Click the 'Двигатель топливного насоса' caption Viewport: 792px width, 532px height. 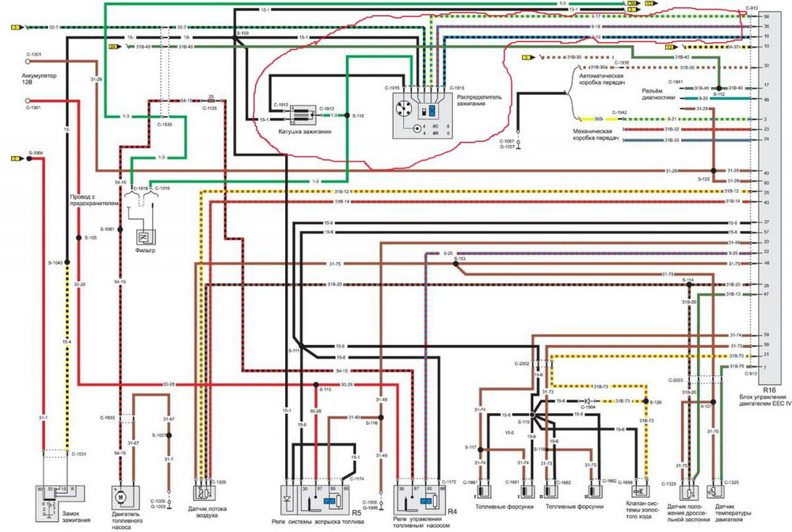tap(126, 520)
